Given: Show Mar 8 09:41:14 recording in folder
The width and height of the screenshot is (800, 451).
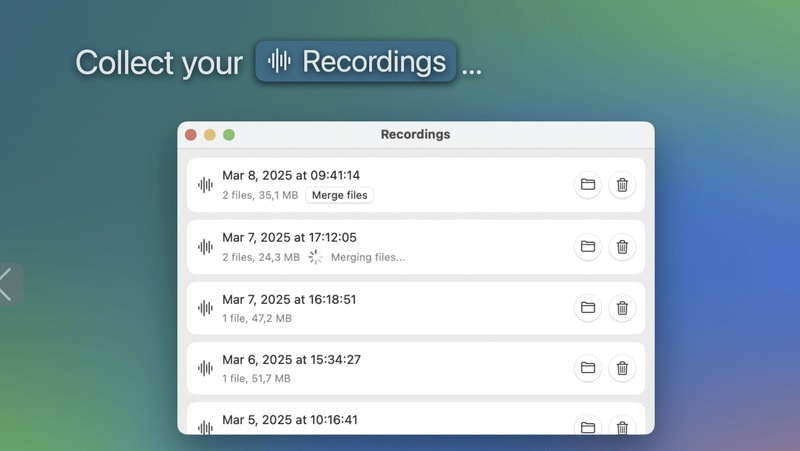Looking at the screenshot, I should [x=588, y=185].
